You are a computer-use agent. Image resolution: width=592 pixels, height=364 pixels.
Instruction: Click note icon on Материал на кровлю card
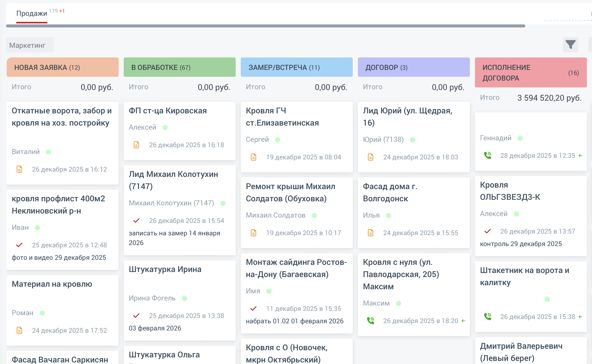coord(19,330)
